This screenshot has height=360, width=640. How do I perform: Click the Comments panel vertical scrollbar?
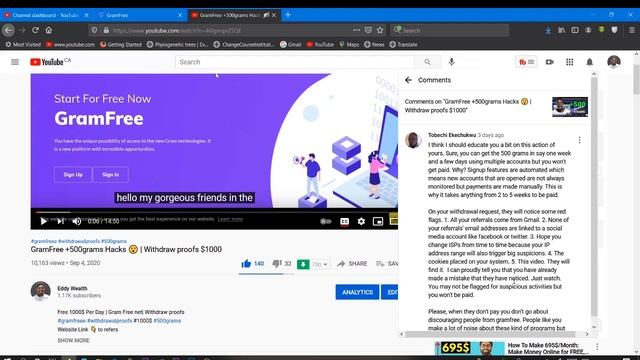(594, 196)
